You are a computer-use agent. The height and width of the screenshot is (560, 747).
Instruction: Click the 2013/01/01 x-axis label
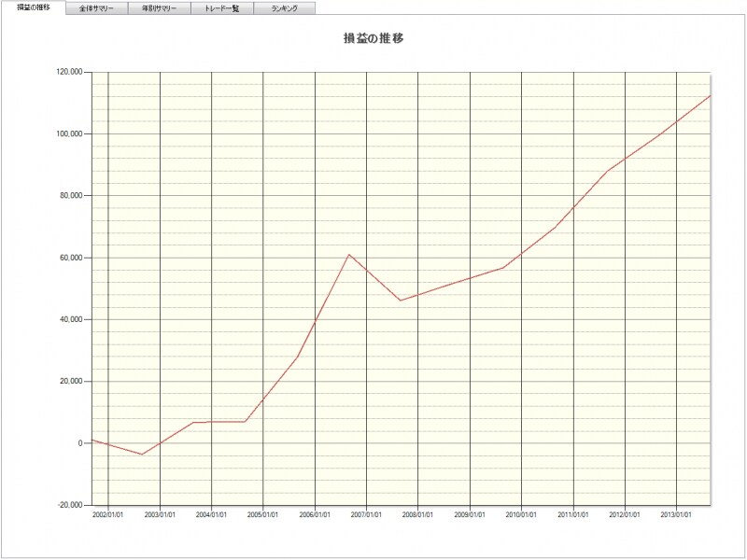coord(676,515)
